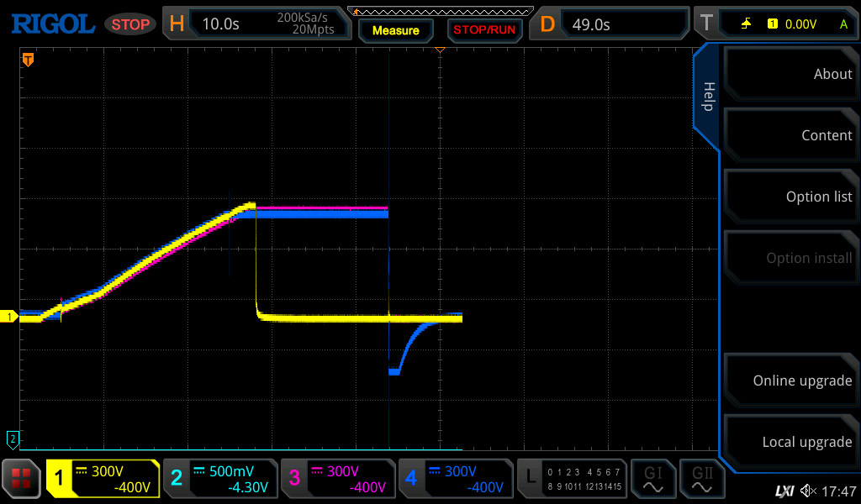Toggle channel 1 yellow 300V display
Viewport: 861px width, 504px height.
coord(103,479)
